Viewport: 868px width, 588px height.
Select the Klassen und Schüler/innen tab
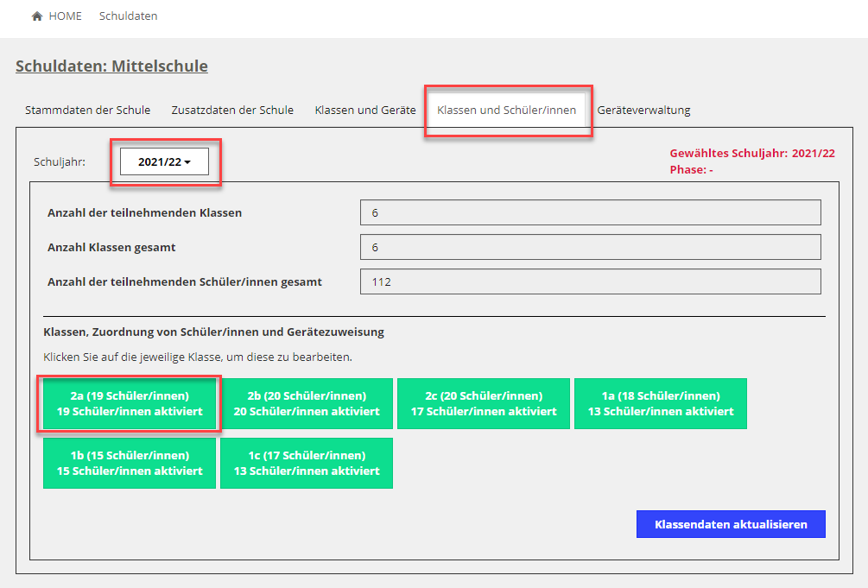506,111
